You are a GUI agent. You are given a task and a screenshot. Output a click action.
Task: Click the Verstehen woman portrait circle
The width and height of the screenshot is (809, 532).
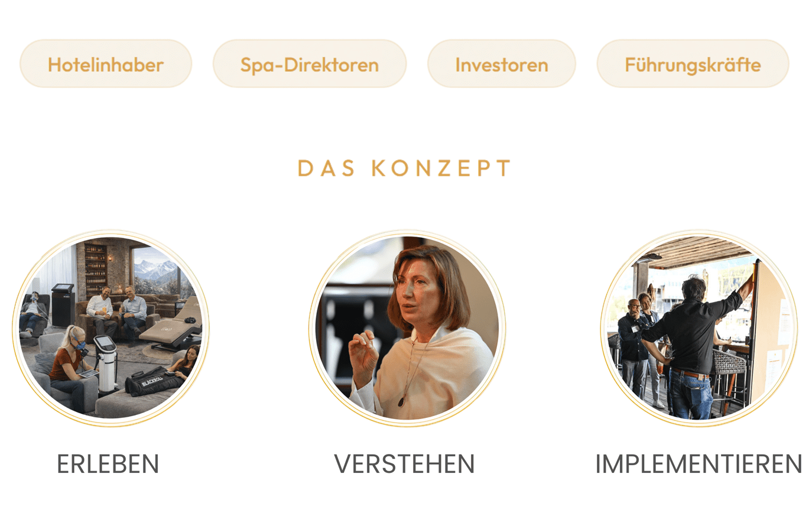407,328
